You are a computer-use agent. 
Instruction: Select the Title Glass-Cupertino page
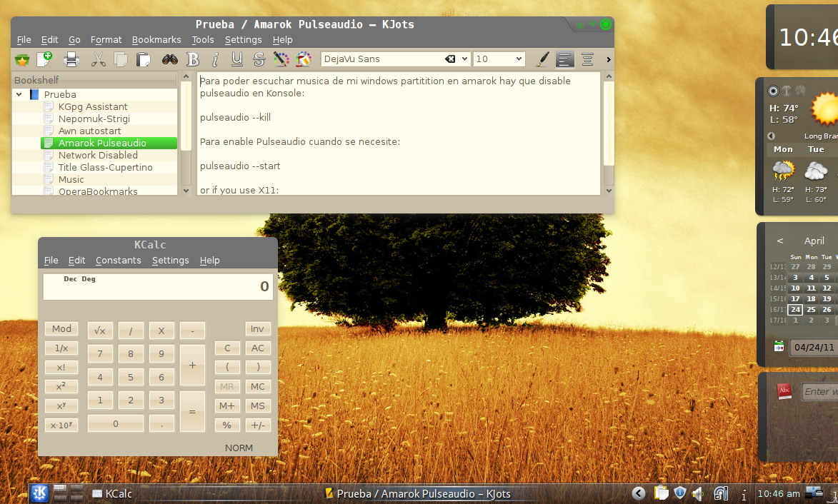click(x=105, y=168)
